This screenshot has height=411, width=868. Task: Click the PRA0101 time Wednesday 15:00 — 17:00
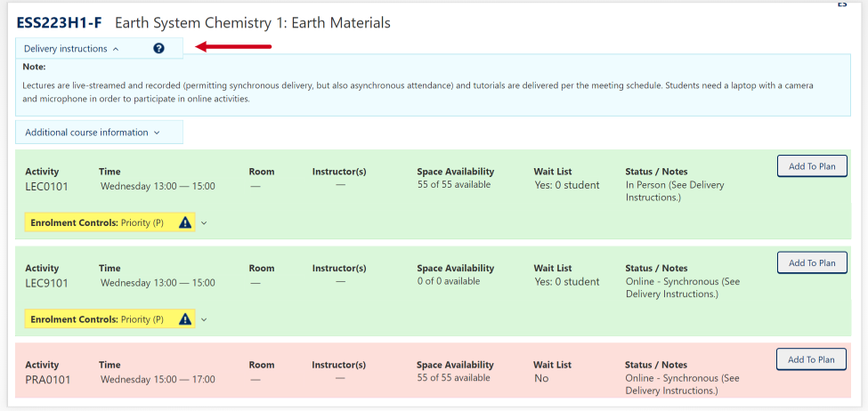(x=158, y=380)
